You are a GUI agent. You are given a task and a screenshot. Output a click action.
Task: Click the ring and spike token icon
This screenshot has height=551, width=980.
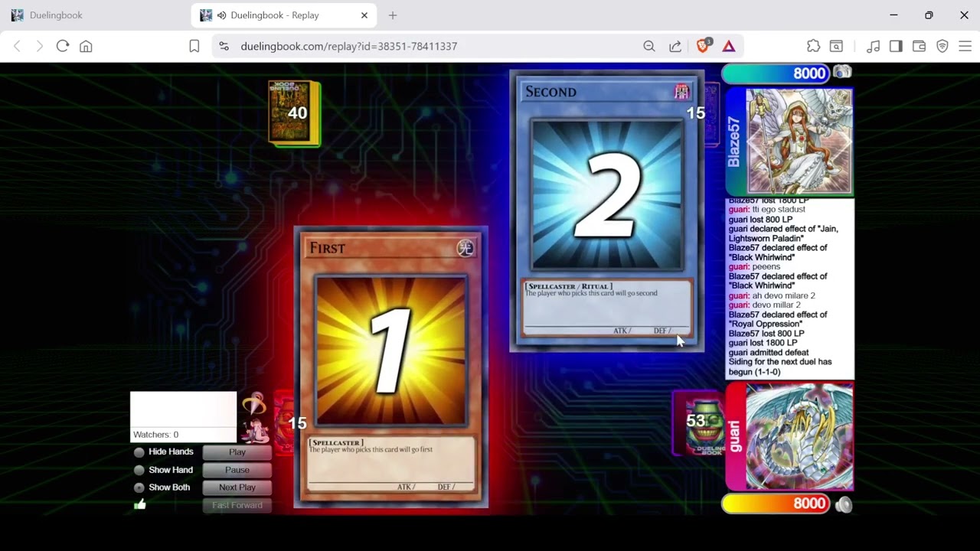253,405
